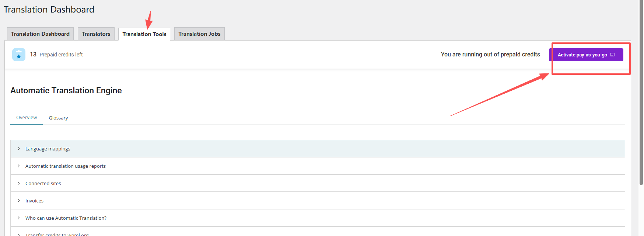Screen dimensions: 644x236
Task: Click the chevron arrow beside Language mappings
Action: [x=18, y=149]
